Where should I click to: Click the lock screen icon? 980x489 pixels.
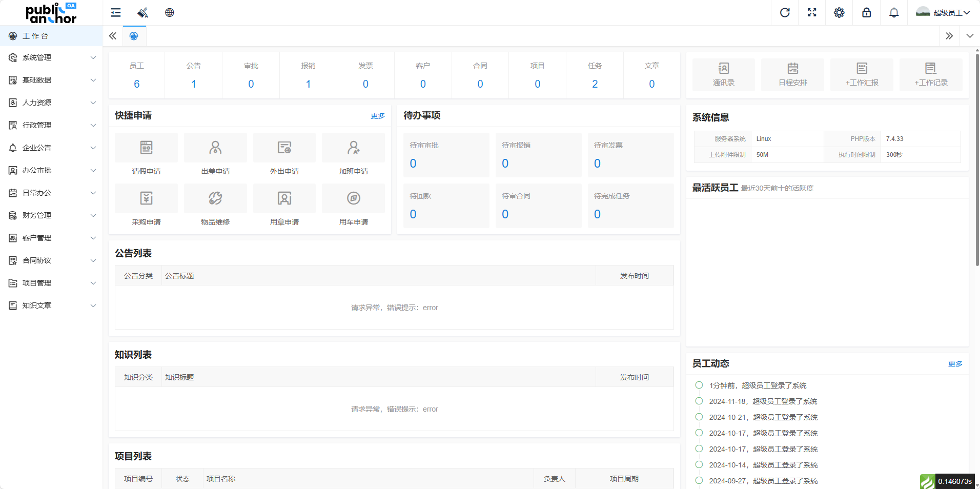point(867,13)
